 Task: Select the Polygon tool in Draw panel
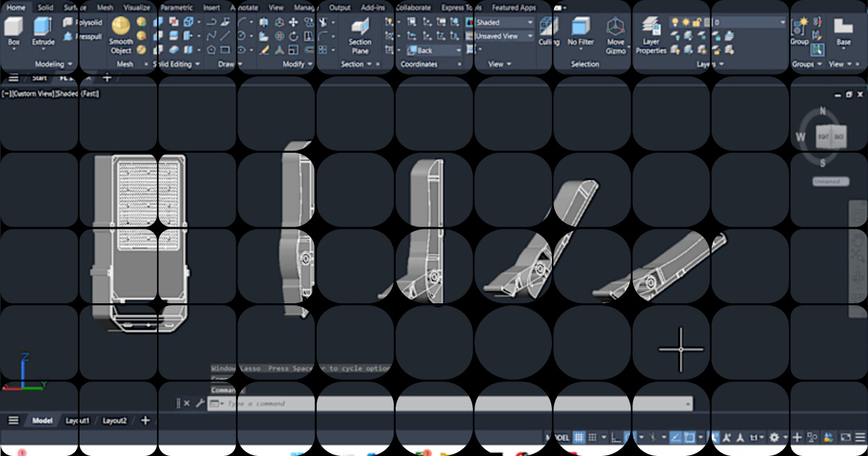pos(211,50)
